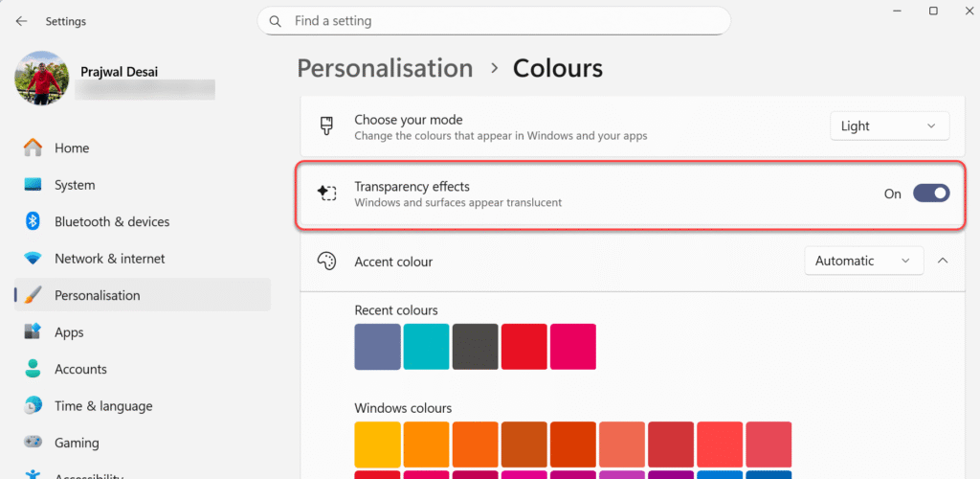The height and width of the screenshot is (479, 980).
Task: Pick the pink recent colour
Action: [572, 347]
